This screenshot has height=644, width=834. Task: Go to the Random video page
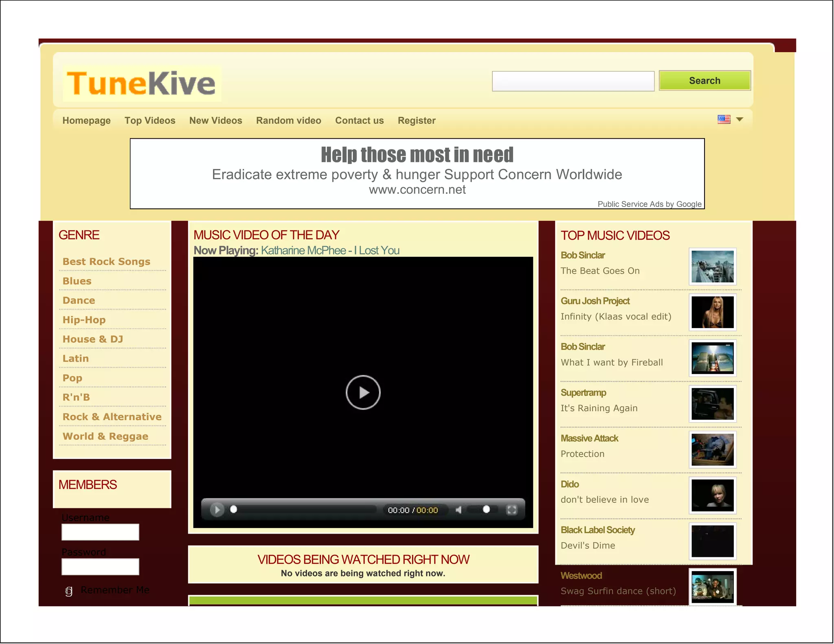(x=288, y=120)
